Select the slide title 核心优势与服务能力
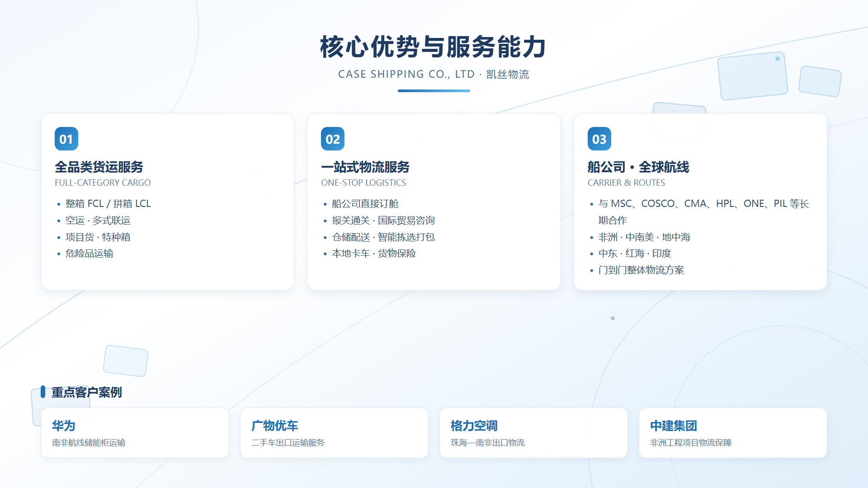Image resolution: width=868 pixels, height=488 pixels. 434,47
